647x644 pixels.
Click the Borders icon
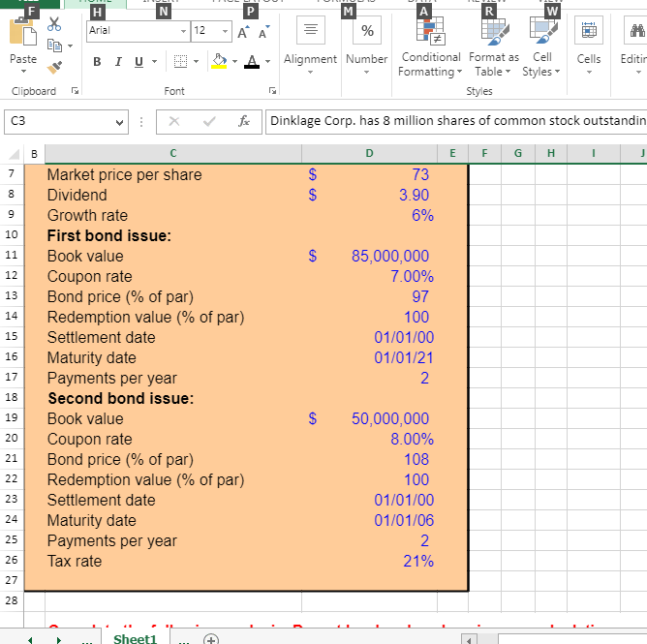click(180, 62)
